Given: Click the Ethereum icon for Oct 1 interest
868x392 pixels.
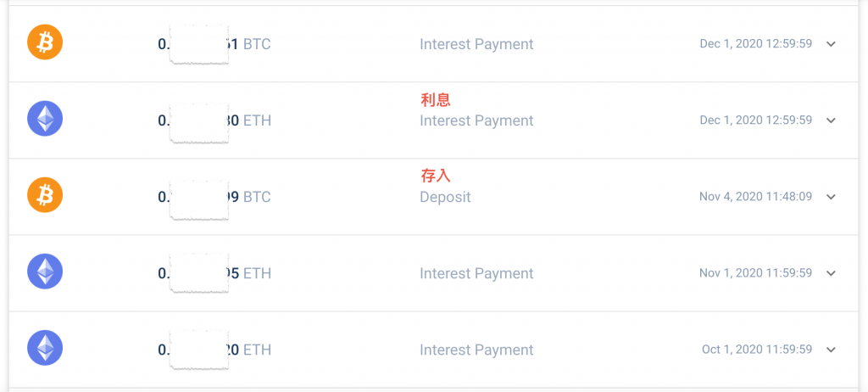Looking at the screenshot, I should click(x=45, y=348).
